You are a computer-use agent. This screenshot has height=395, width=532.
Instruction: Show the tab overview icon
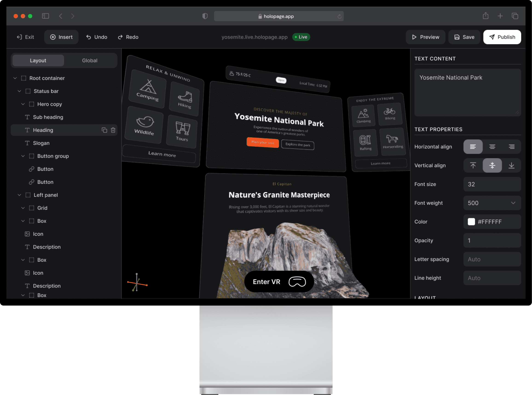pyautogui.click(x=515, y=16)
